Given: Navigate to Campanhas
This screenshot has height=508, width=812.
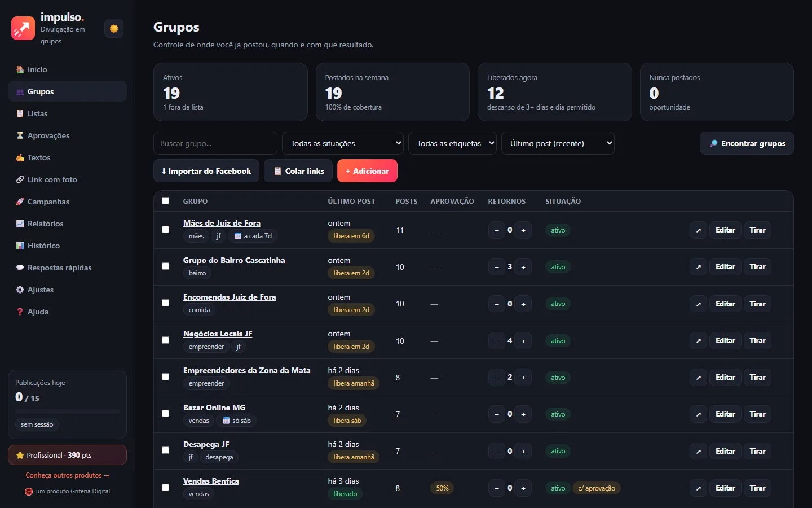Looking at the screenshot, I should pos(67,202).
